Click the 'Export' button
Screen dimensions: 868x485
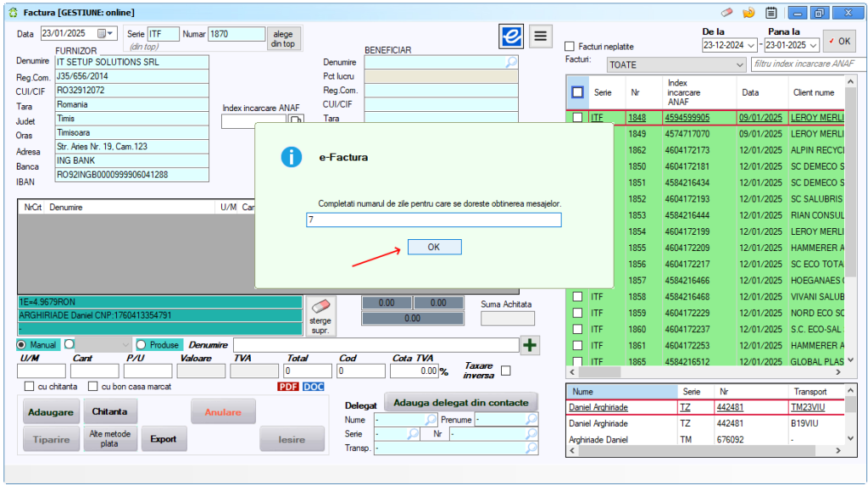tap(164, 439)
